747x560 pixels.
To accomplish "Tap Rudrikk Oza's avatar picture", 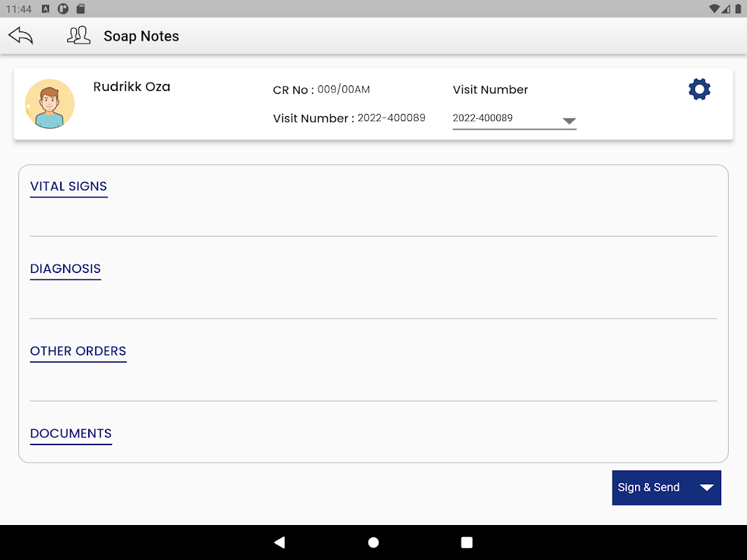I will point(50,104).
